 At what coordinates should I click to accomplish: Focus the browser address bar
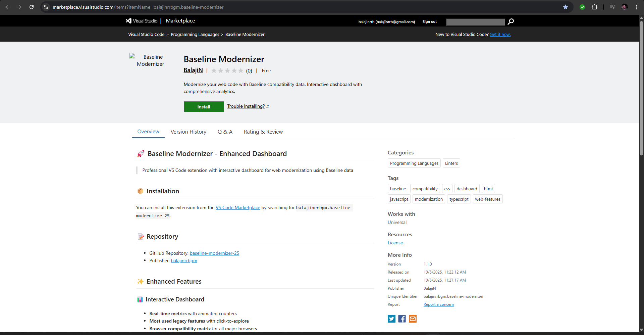coord(302,7)
